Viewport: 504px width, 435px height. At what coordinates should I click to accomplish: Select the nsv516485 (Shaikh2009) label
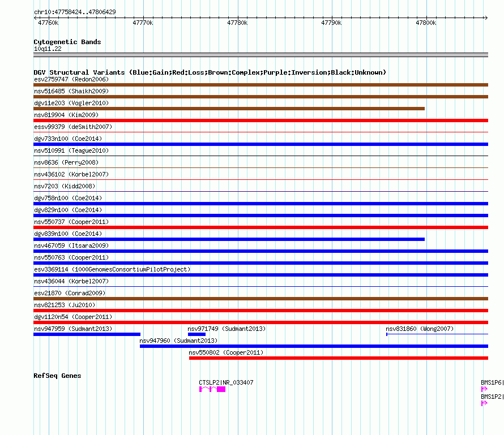coord(71,91)
